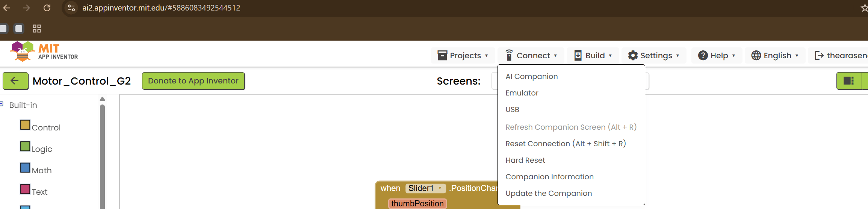Click the Donate to App Inventor button

[x=193, y=81]
